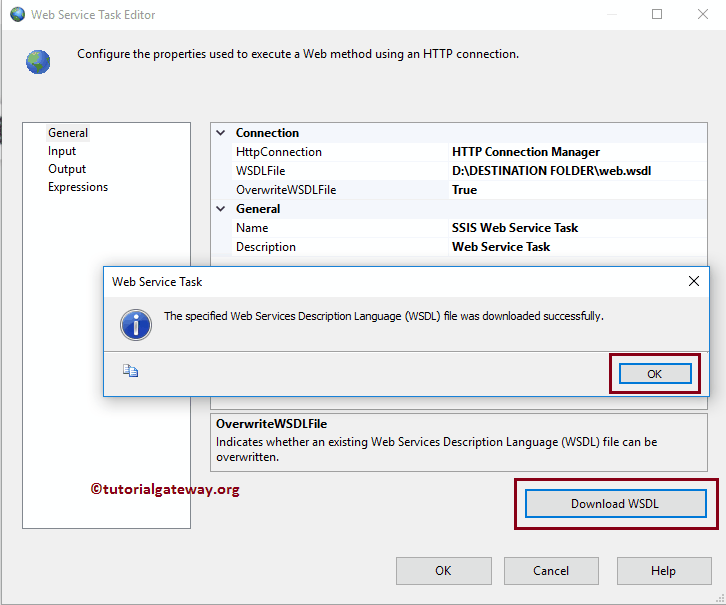Open Help for the task editor
This screenshot has width=726, height=605.
click(663, 571)
